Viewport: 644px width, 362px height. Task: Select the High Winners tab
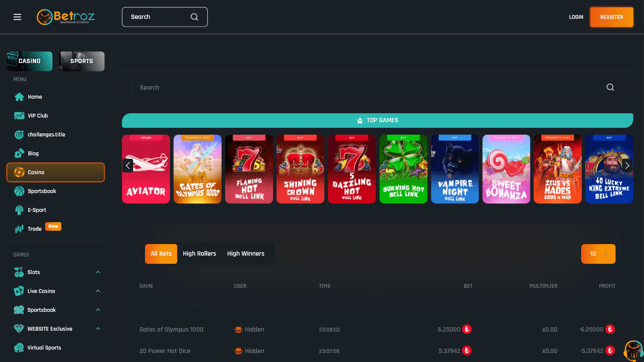pos(246,254)
